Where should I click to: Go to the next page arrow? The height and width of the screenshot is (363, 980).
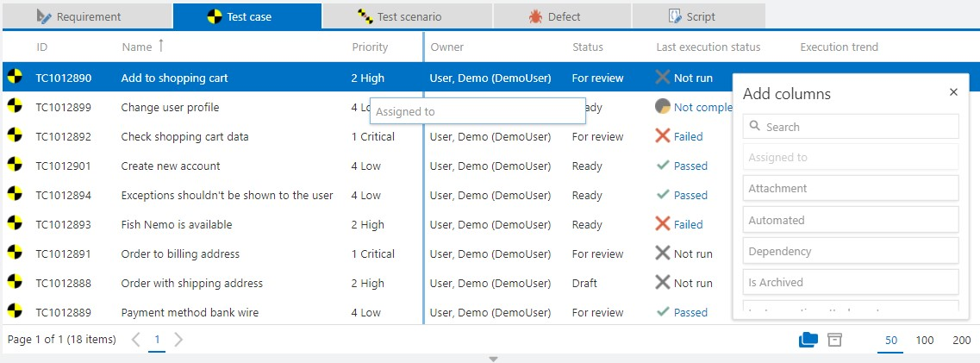point(178,340)
